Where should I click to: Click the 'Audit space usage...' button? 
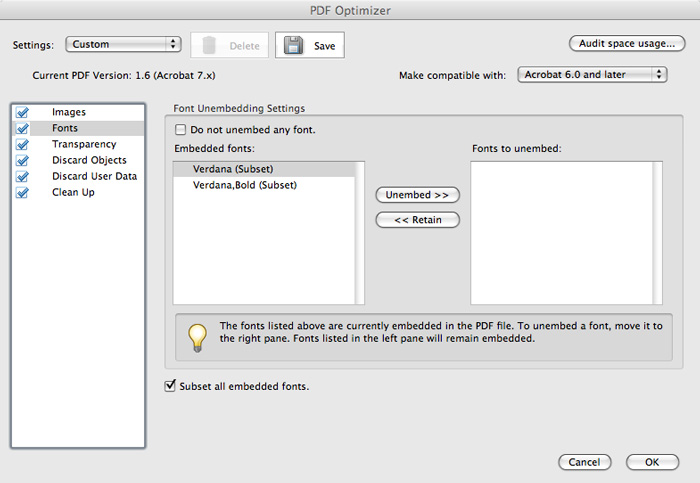coord(626,44)
